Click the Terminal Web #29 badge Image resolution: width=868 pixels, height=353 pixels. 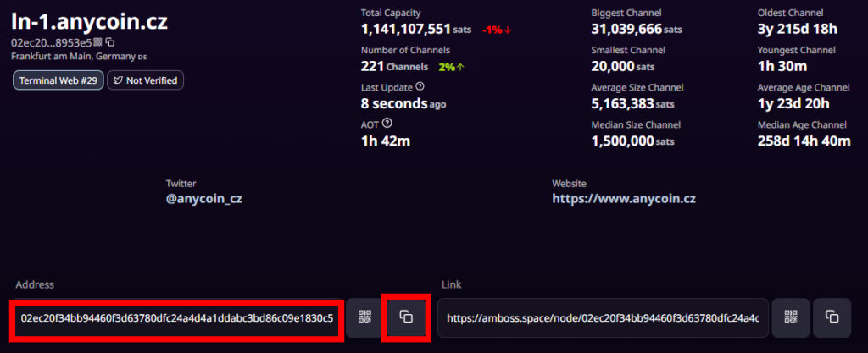coord(58,80)
